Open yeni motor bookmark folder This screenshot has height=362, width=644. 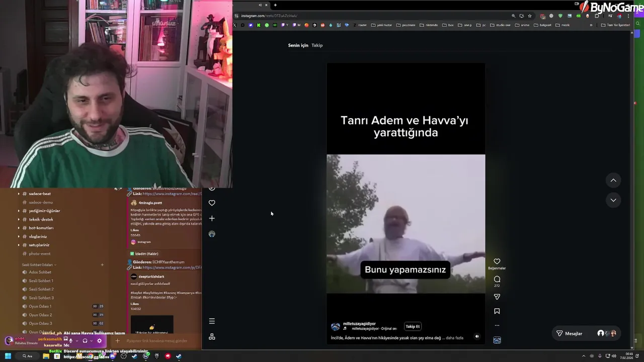pos(382,25)
